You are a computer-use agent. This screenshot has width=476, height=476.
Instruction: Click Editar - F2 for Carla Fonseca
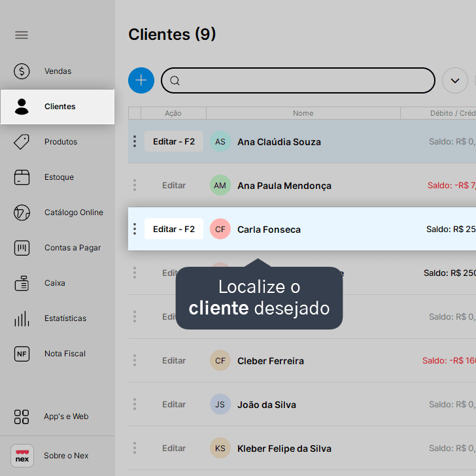174,229
